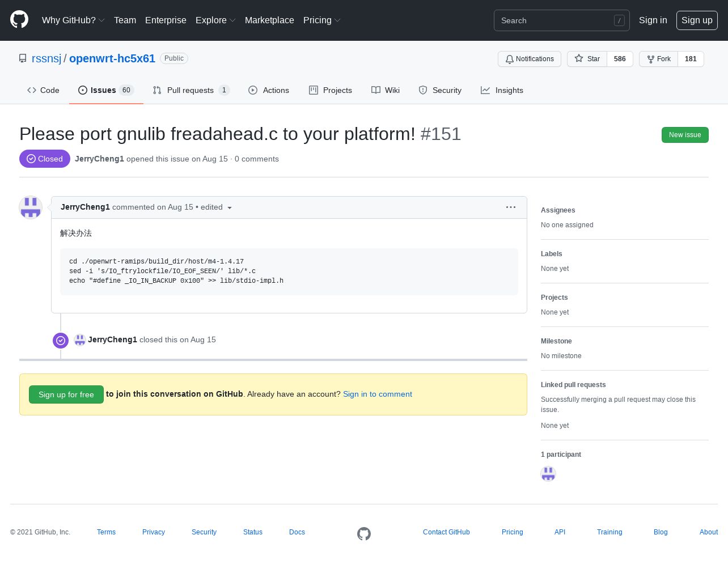Open the Why GitHub? dropdown menu
Image resolution: width=728 pixels, height=569 pixels.
(x=73, y=20)
